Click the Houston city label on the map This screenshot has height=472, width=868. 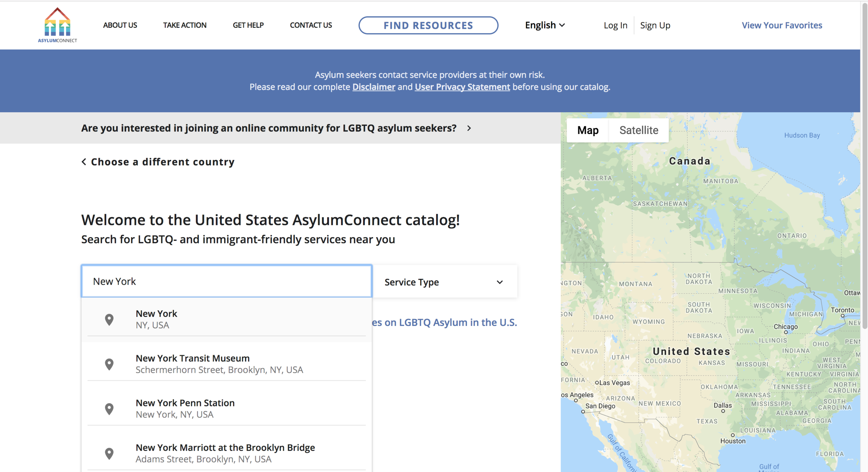pos(733,441)
